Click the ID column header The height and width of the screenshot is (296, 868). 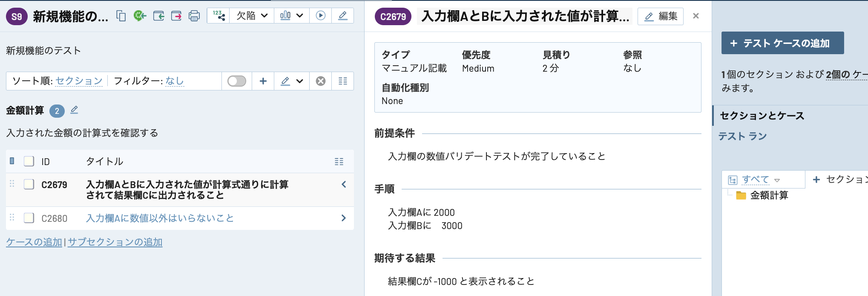[x=46, y=162]
